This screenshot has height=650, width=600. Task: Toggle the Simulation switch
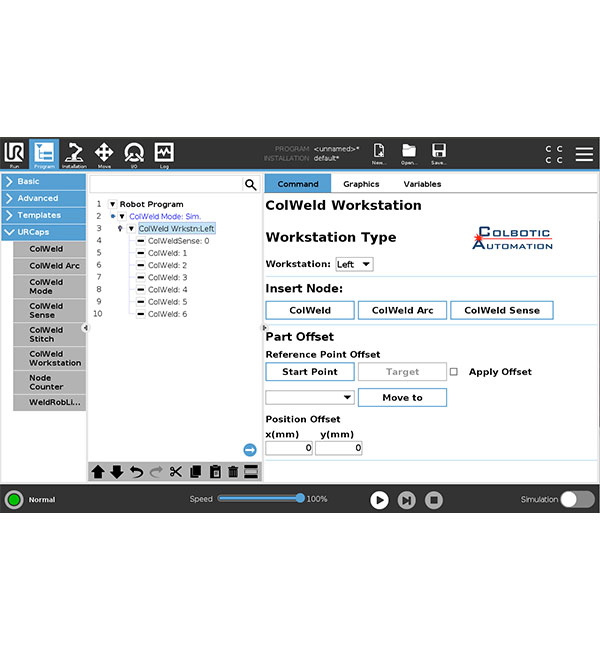(578, 500)
